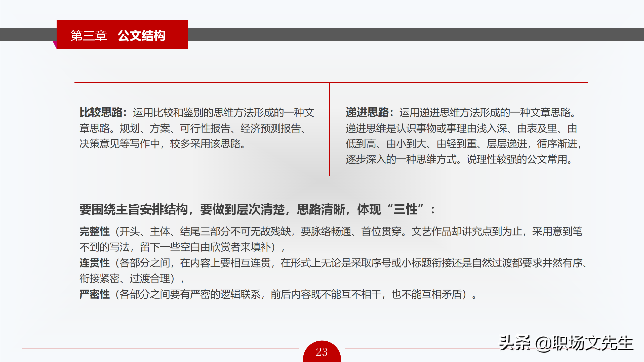Click the bold term 连贯性
Image resolution: width=644 pixels, height=362 pixels.
(x=95, y=263)
